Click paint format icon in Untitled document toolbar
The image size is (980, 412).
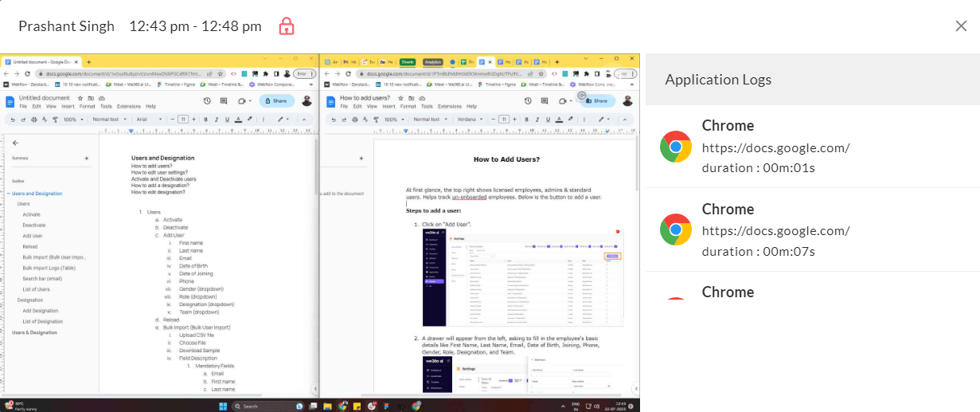point(55,120)
